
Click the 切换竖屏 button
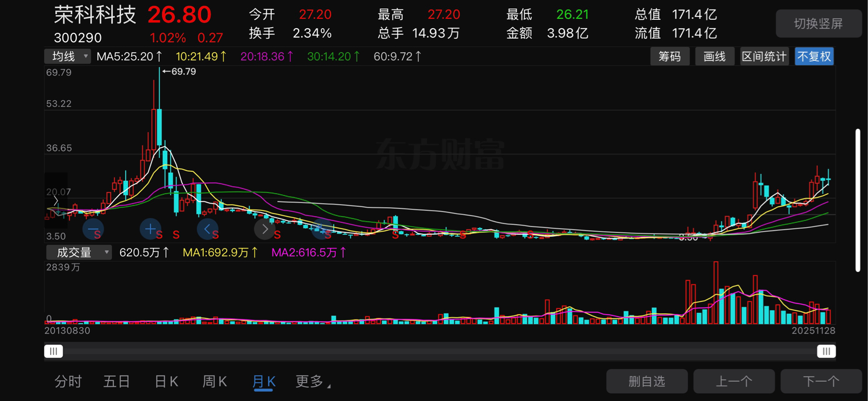coord(818,23)
